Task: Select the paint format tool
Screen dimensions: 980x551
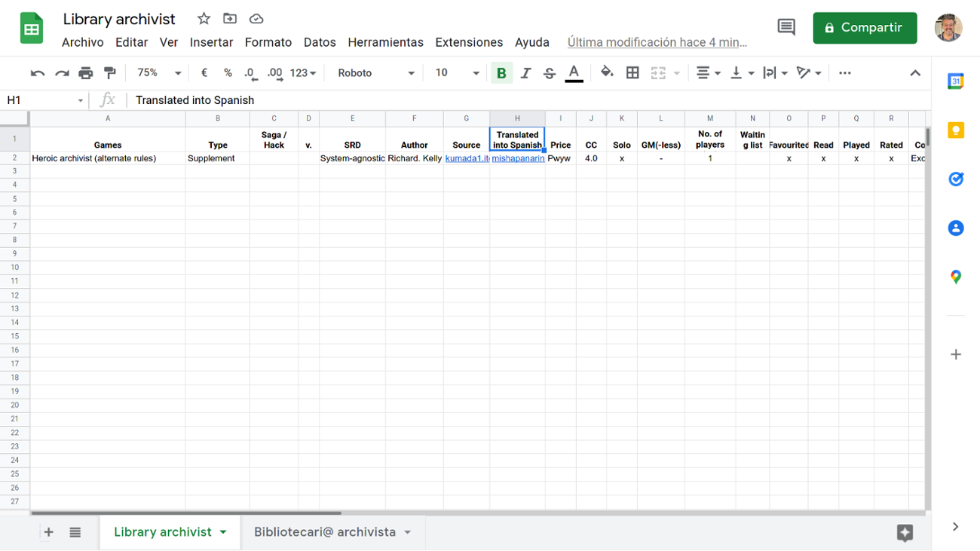Action: [110, 73]
